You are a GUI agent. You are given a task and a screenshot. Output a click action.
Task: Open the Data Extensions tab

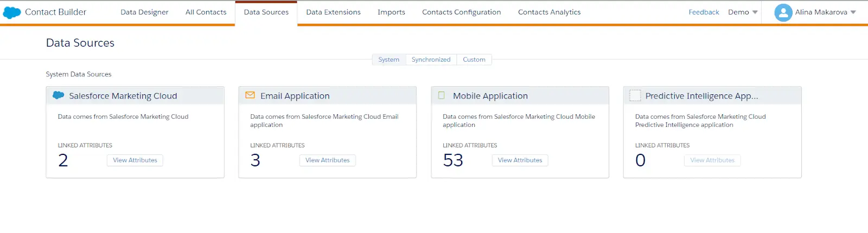click(x=333, y=12)
